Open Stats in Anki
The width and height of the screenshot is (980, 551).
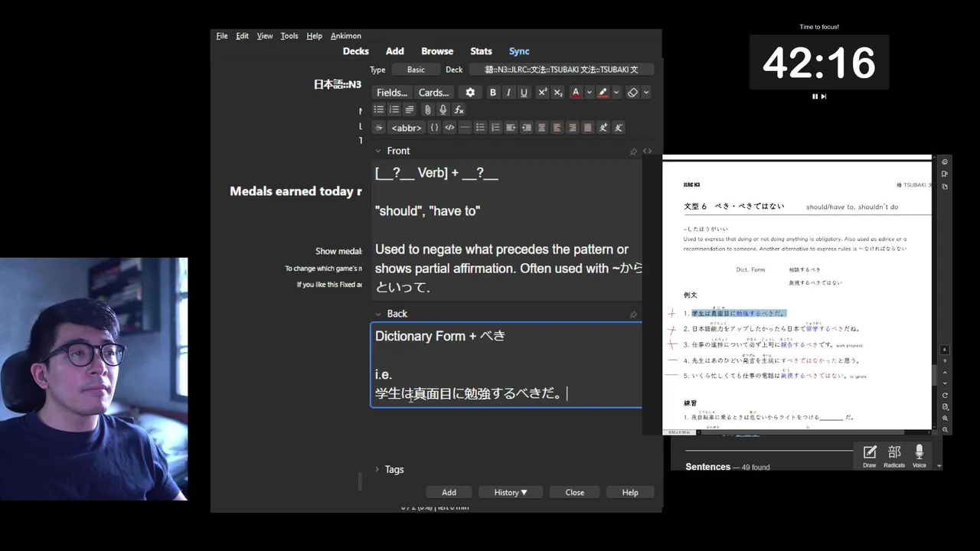[x=481, y=51]
